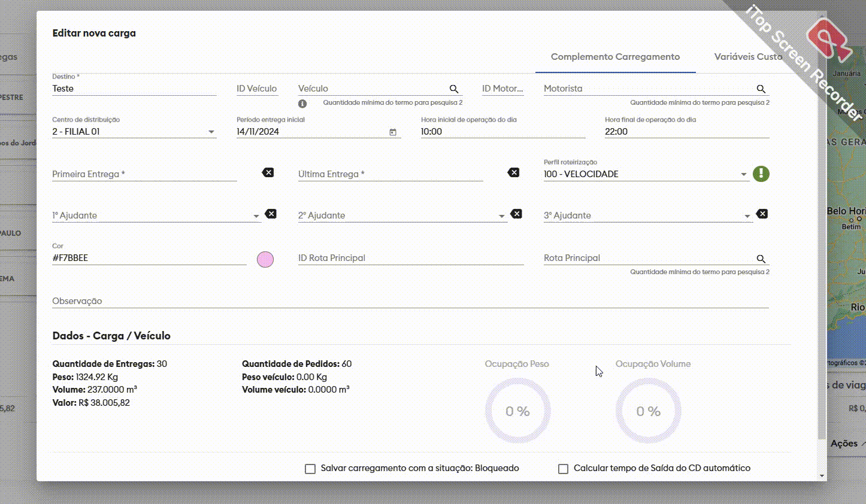Viewport: 866px width, 504px height.
Task: Click the Rota Principal search icon
Action: 761,259
